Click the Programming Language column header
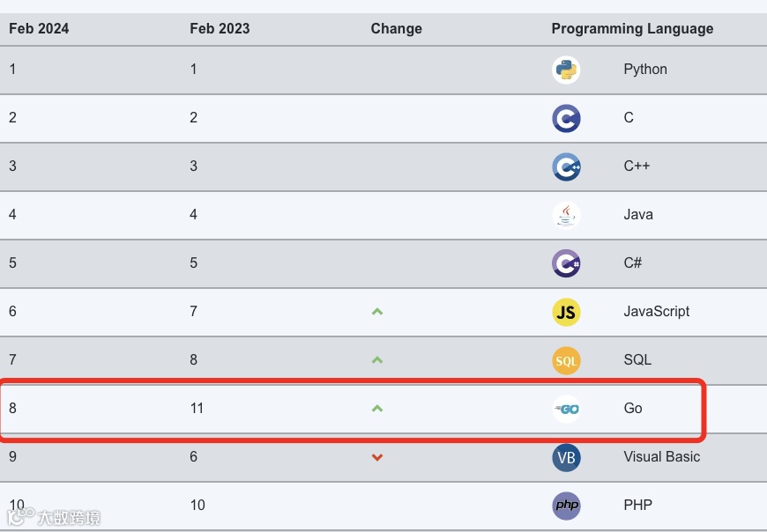This screenshot has width=767, height=532. pos(632,28)
